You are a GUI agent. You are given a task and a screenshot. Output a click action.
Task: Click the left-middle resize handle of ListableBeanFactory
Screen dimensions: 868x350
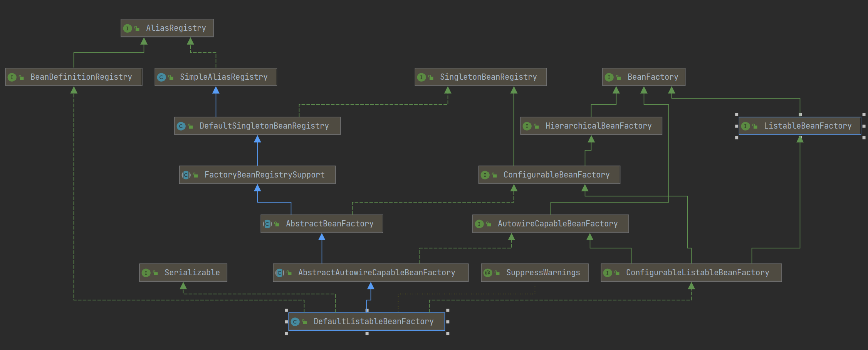click(737, 126)
